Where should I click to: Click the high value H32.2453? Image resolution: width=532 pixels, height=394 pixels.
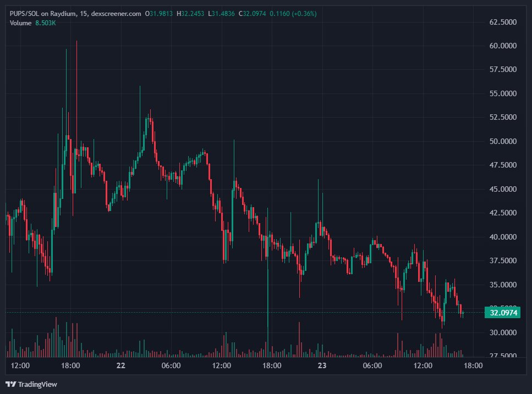pos(190,14)
